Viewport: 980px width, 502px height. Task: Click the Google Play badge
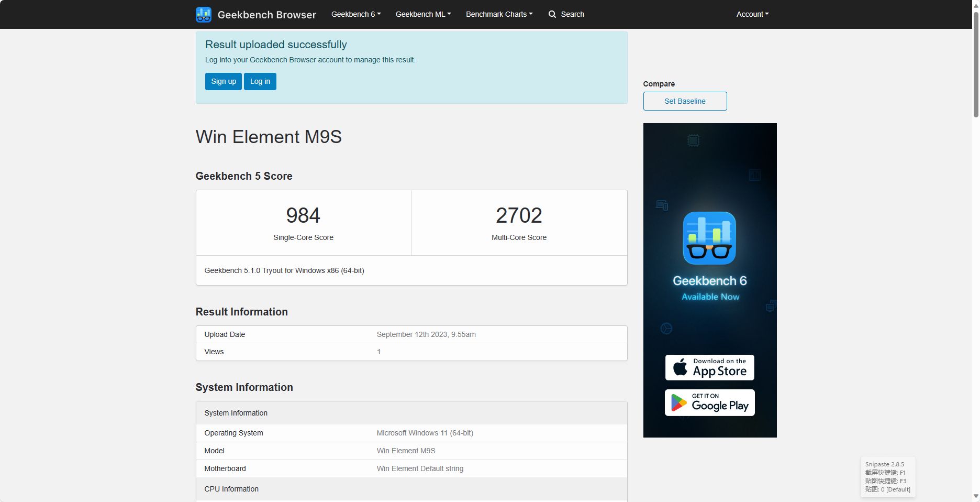(709, 402)
